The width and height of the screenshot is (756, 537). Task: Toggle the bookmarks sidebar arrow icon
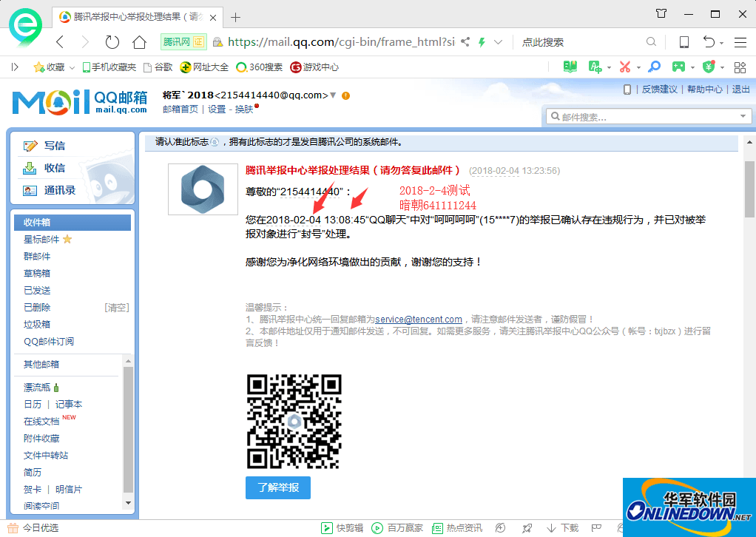coord(15,67)
